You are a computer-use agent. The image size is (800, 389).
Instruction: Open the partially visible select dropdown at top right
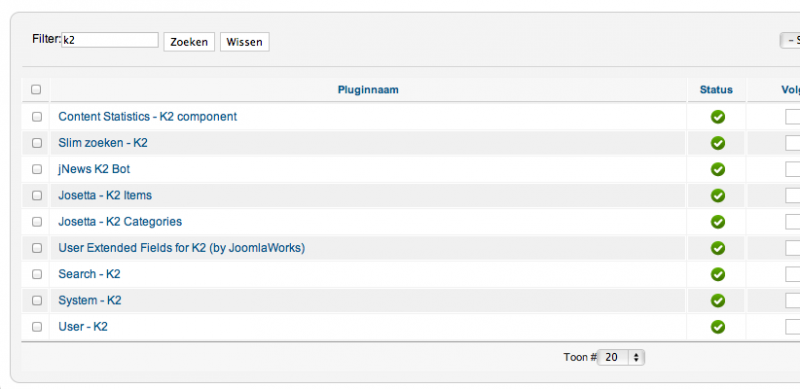pos(790,41)
